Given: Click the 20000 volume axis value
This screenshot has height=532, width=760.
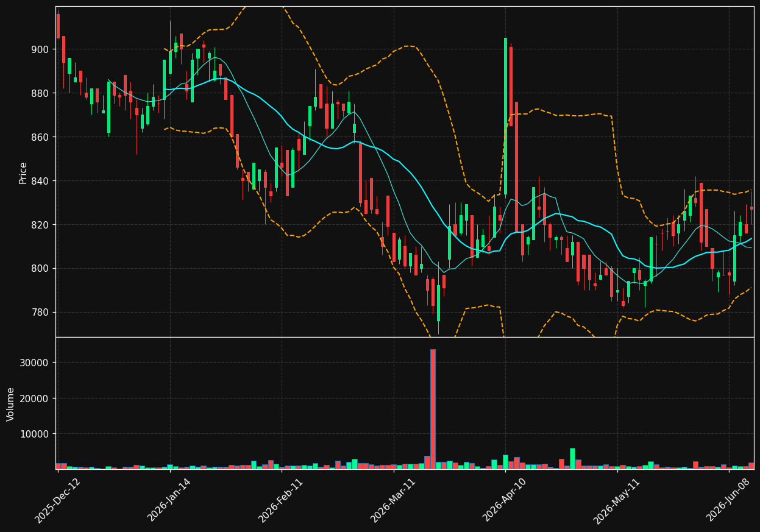Looking at the screenshot, I should (x=35, y=399).
